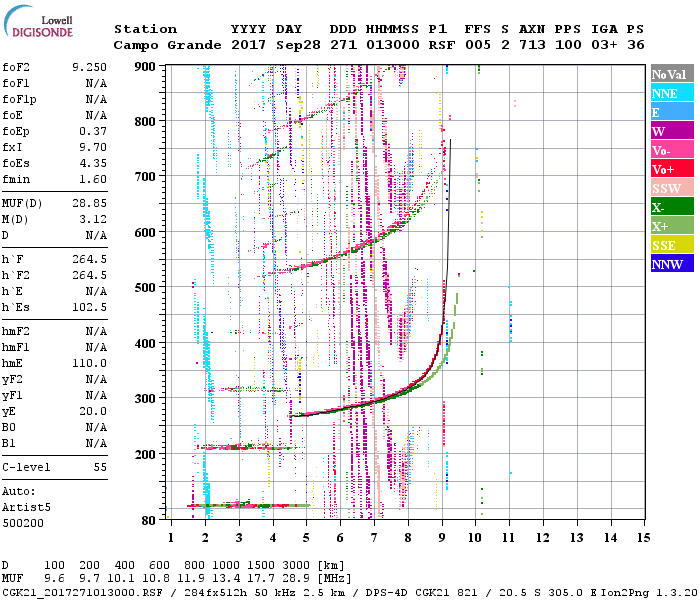Choose the SSE yellow legend swatch

pos(672,245)
